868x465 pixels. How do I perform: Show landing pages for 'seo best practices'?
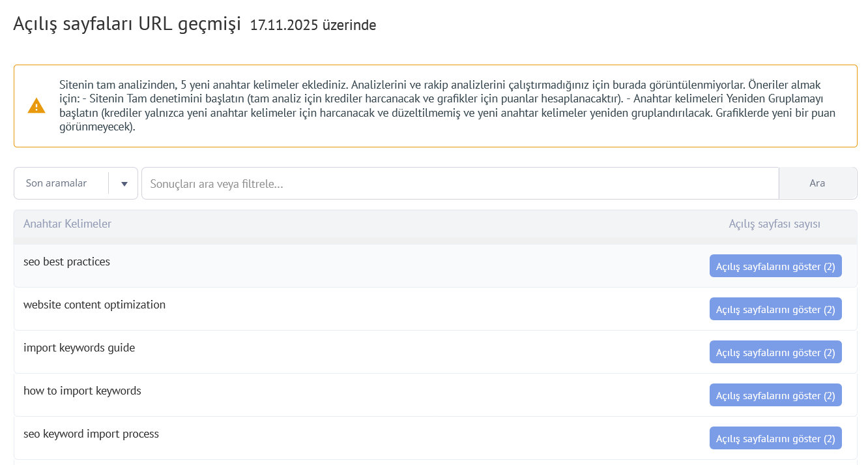point(775,265)
